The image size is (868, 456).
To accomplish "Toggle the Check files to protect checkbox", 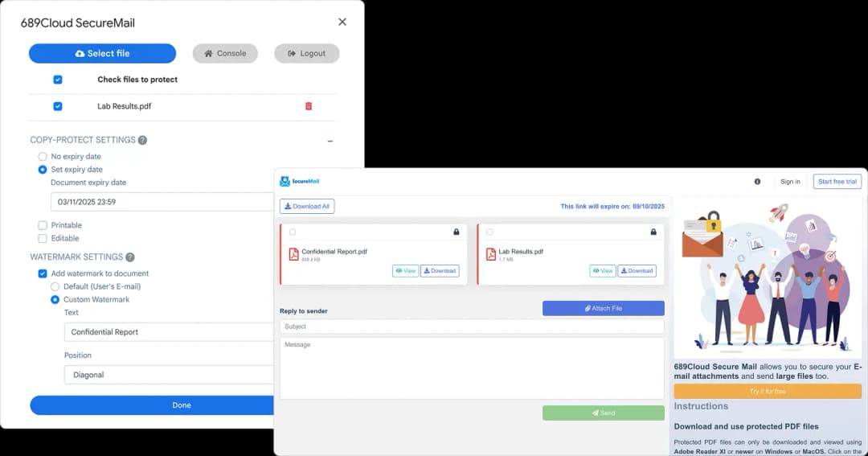I will 58,80.
